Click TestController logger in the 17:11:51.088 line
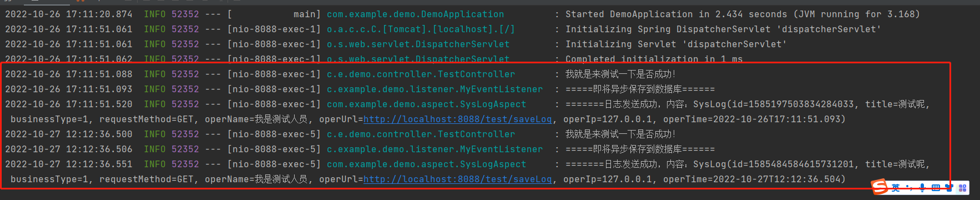980x200 pixels. coord(421,74)
